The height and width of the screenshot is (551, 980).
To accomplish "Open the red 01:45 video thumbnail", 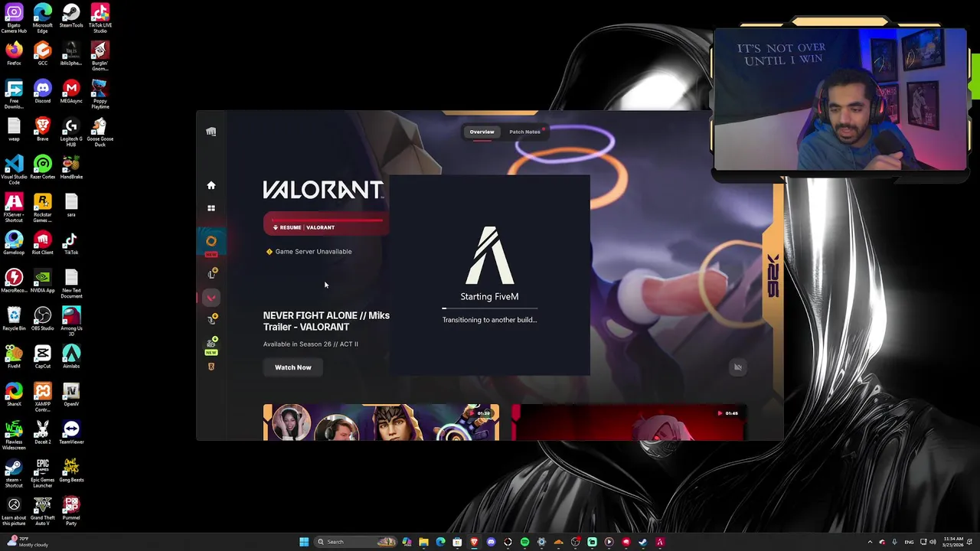I will (629, 422).
